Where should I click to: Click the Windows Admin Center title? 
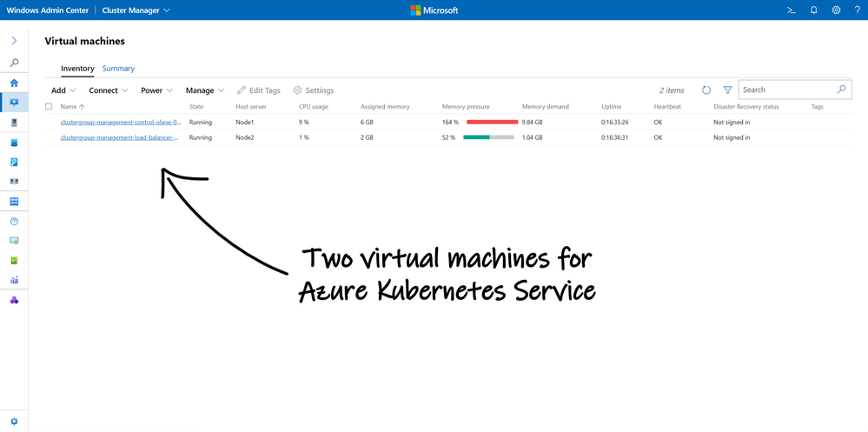coord(48,10)
